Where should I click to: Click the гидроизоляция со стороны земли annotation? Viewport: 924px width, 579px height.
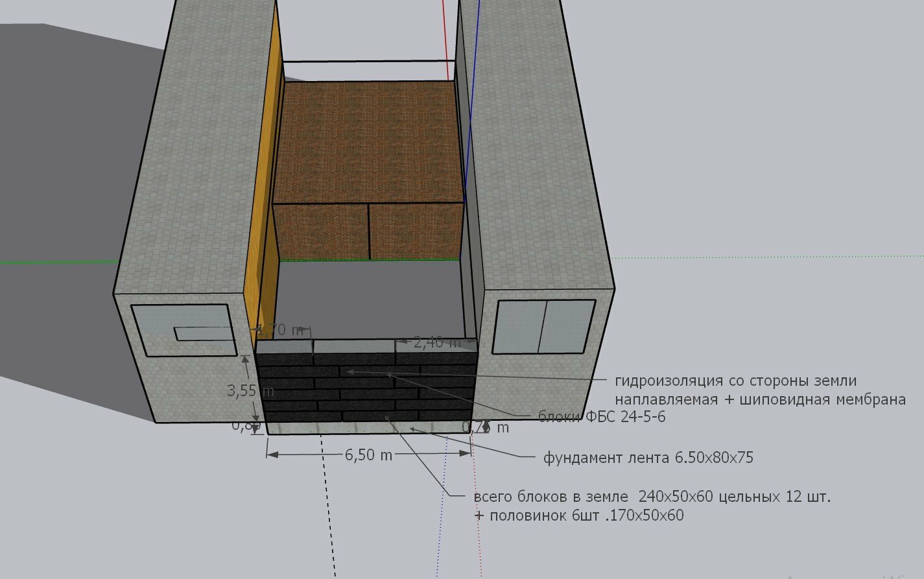point(736,381)
